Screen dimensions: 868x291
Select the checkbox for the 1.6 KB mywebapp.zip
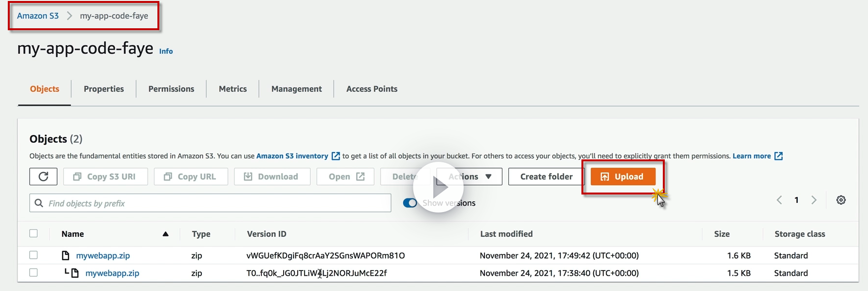(x=34, y=255)
